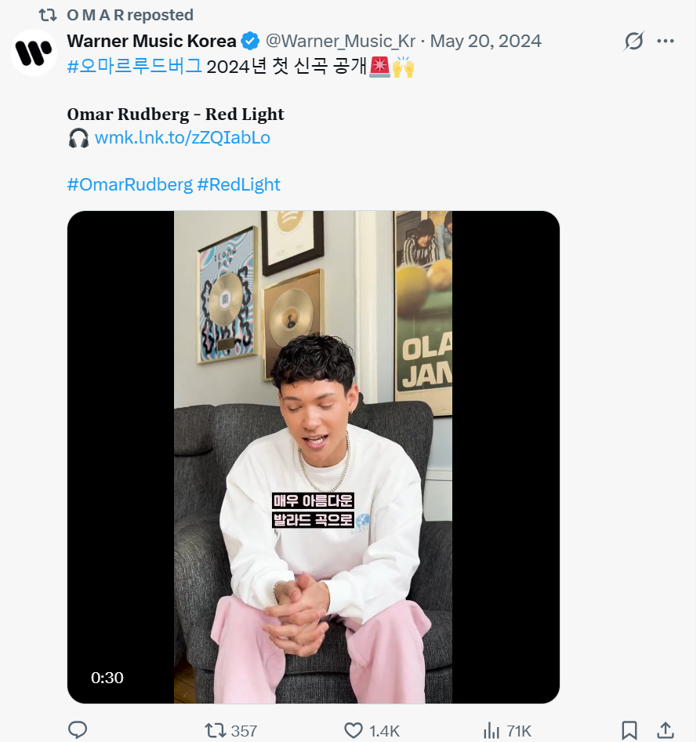This screenshot has height=742, width=700.
Task: Click the reply speech bubble icon
Action: [77, 730]
